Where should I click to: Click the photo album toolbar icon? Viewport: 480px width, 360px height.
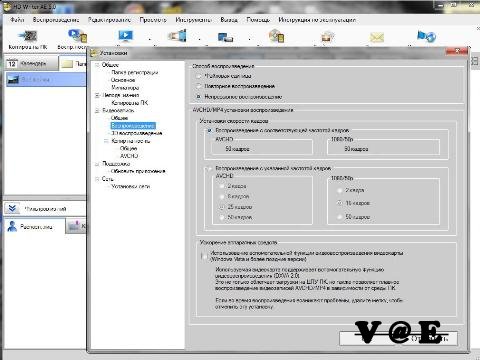pyautogui.click(x=327, y=36)
